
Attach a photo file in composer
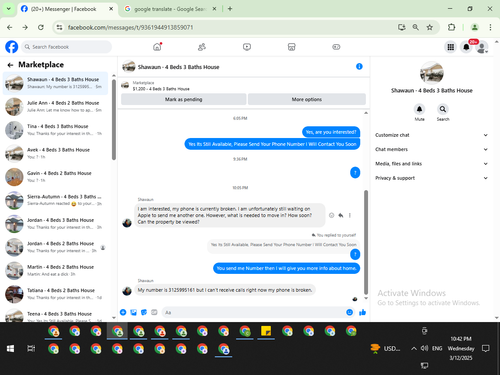tap(133, 312)
